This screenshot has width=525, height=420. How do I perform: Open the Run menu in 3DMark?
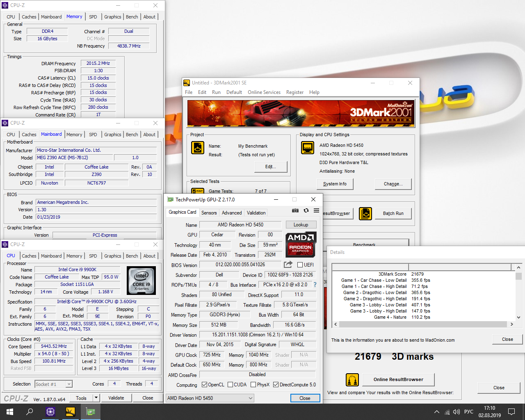pos(216,92)
